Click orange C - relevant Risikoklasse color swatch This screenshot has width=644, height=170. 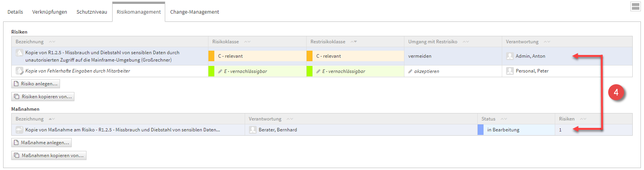[x=211, y=56]
